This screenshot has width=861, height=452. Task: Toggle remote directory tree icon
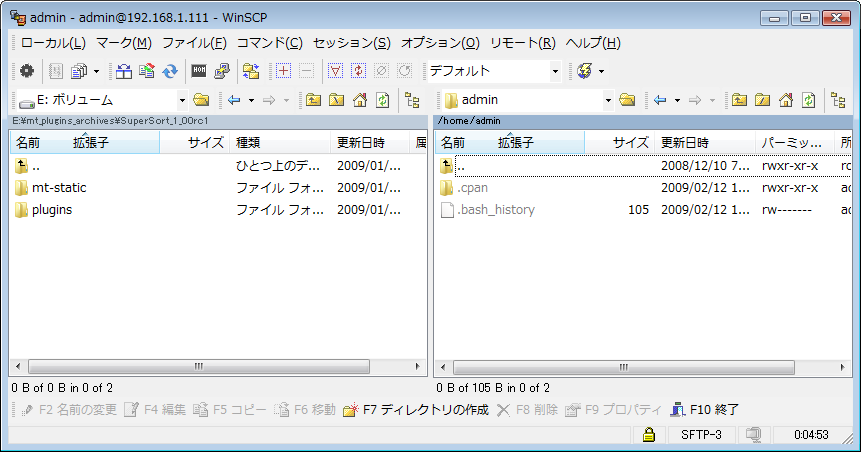coord(838,100)
